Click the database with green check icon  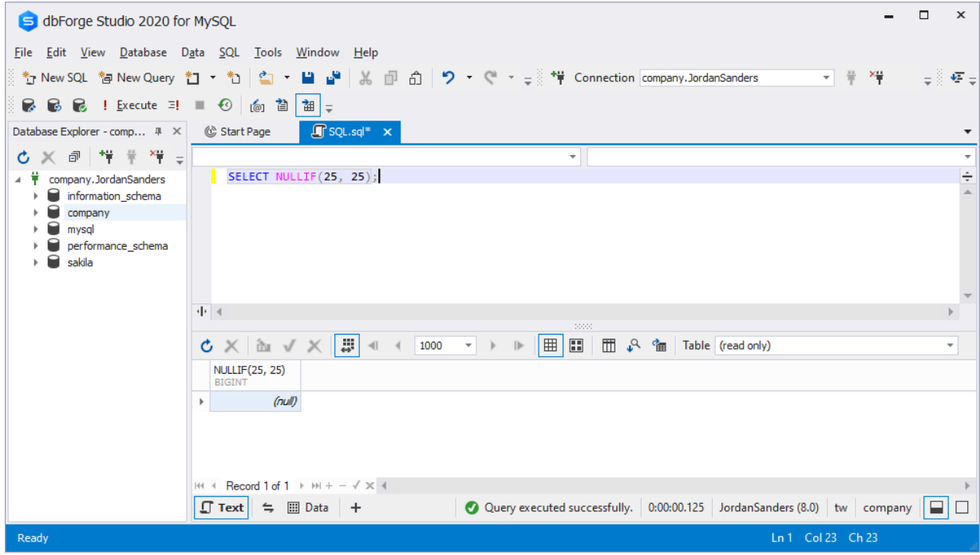[80, 105]
